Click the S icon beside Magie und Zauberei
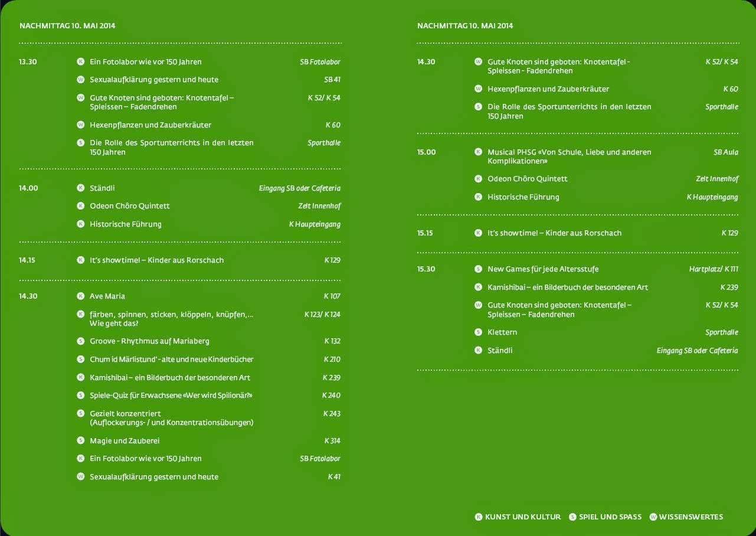 coord(81,440)
